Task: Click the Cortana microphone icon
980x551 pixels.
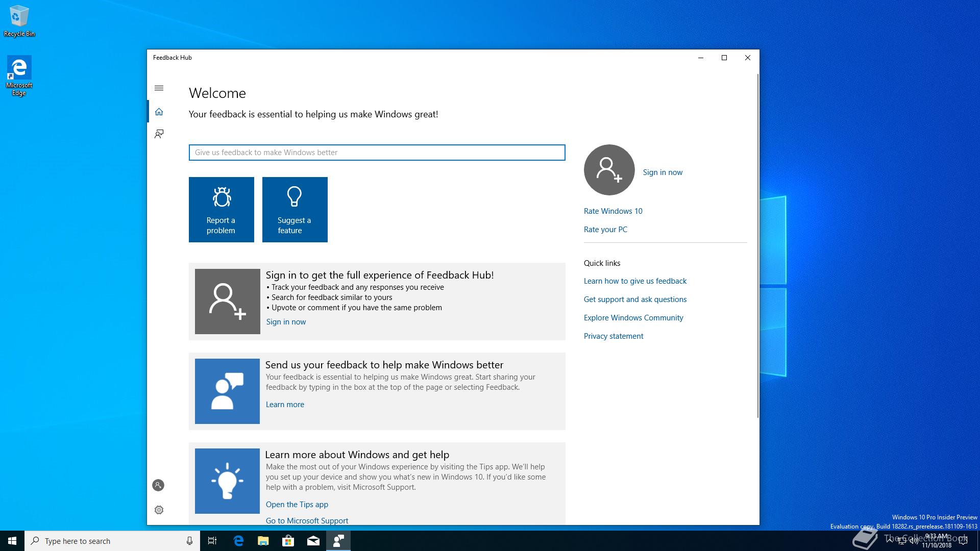Action: pos(189,541)
